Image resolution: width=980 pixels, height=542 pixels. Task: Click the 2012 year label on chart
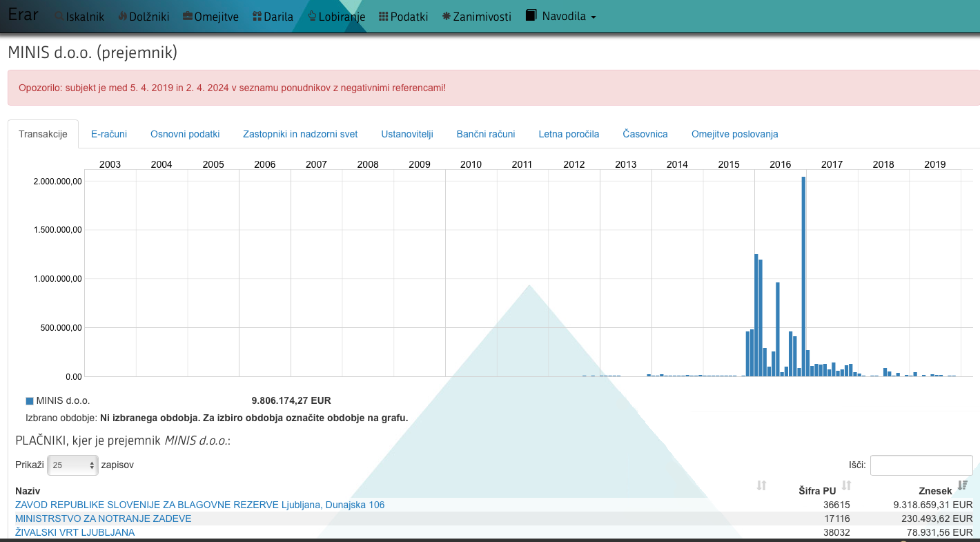click(x=574, y=164)
